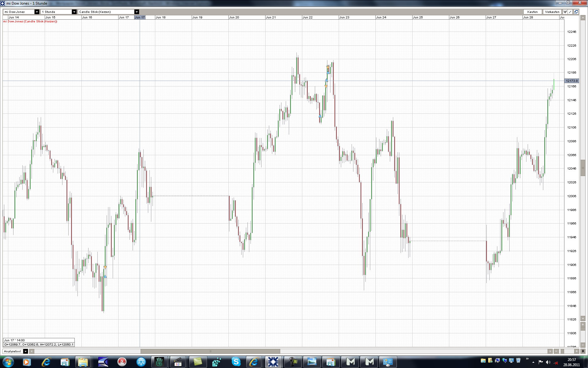This screenshot has width=588, height=368.
Task: Open the 1 Stunde timeframe dropdown
Action: (x=74, y=12)
